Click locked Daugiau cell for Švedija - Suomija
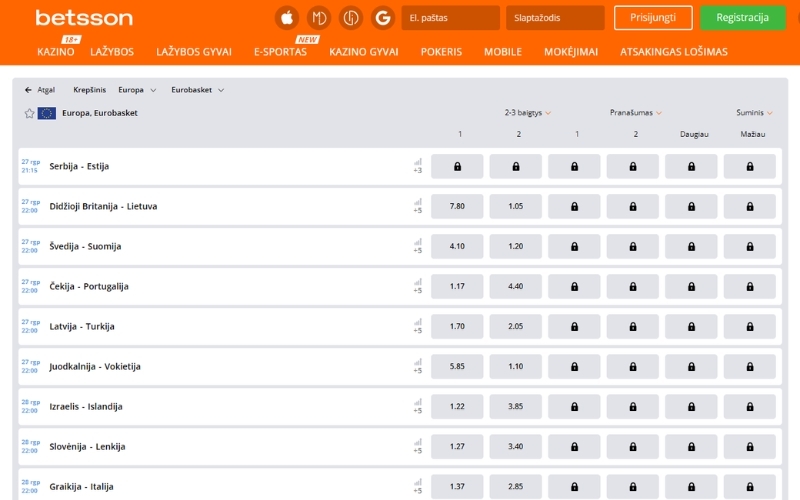The height and width of the screenshot is (500, 800). [691, 246]
